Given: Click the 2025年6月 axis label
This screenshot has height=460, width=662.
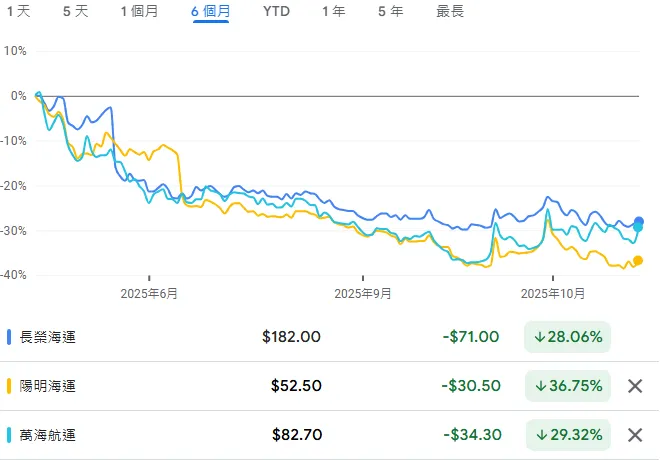Looking at the screenshot, I should coord(149,293).
